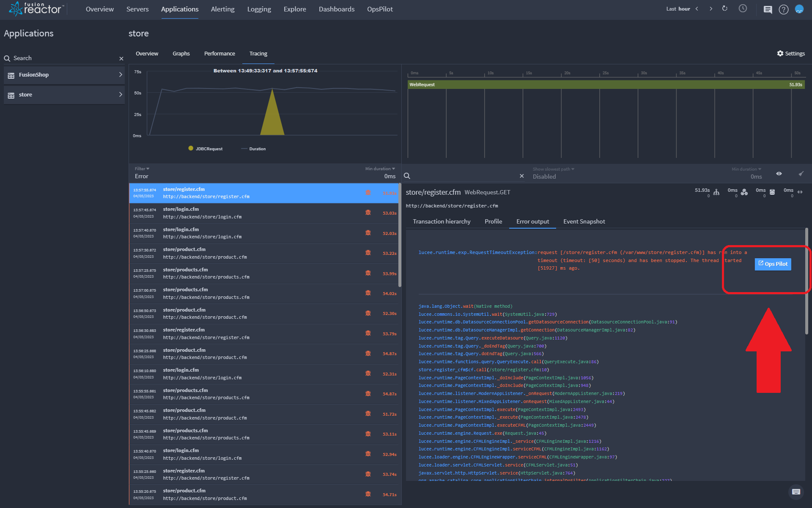Switch to the Profile tab
This screenshot has height=508, width=812.
[x=493, y=221]
